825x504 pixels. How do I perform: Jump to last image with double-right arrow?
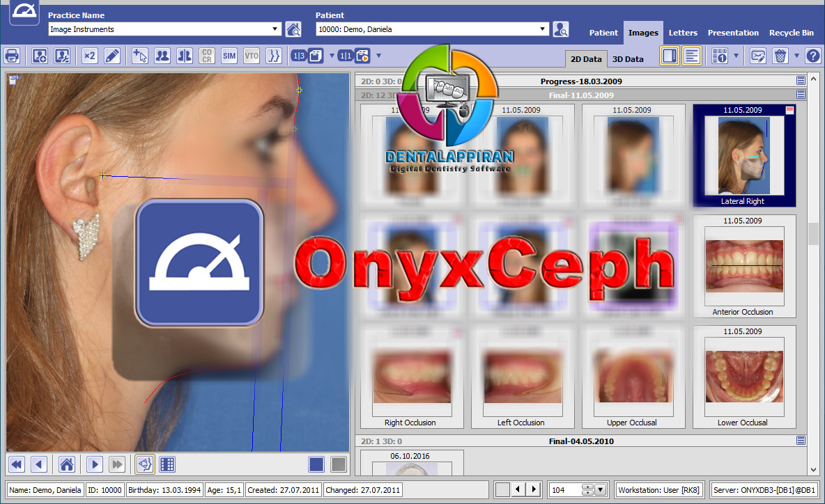[x=117, y=464]
